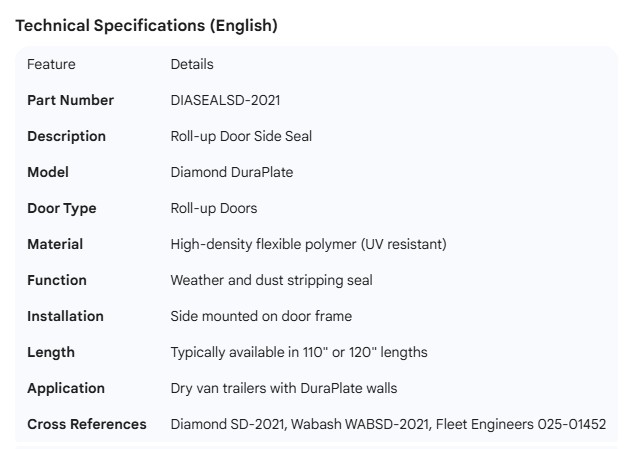
Task: Select the Side mounted on door frame text
Action: [x=261, y=316]
